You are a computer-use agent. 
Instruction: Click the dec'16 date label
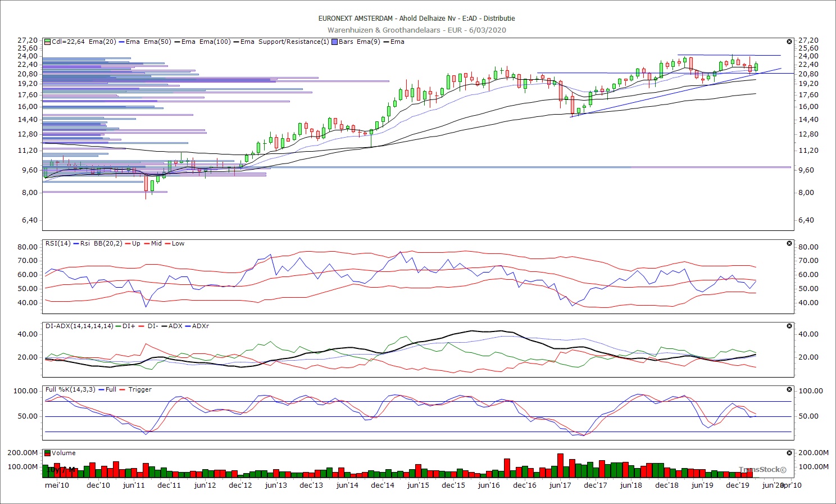(x=525, y=485)
